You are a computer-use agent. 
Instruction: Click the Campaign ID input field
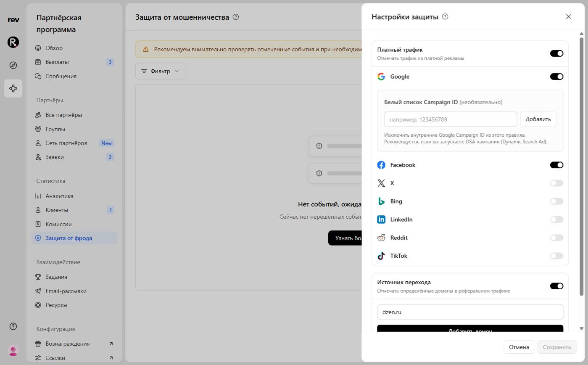pyautogui.click(x=450, y=119)
